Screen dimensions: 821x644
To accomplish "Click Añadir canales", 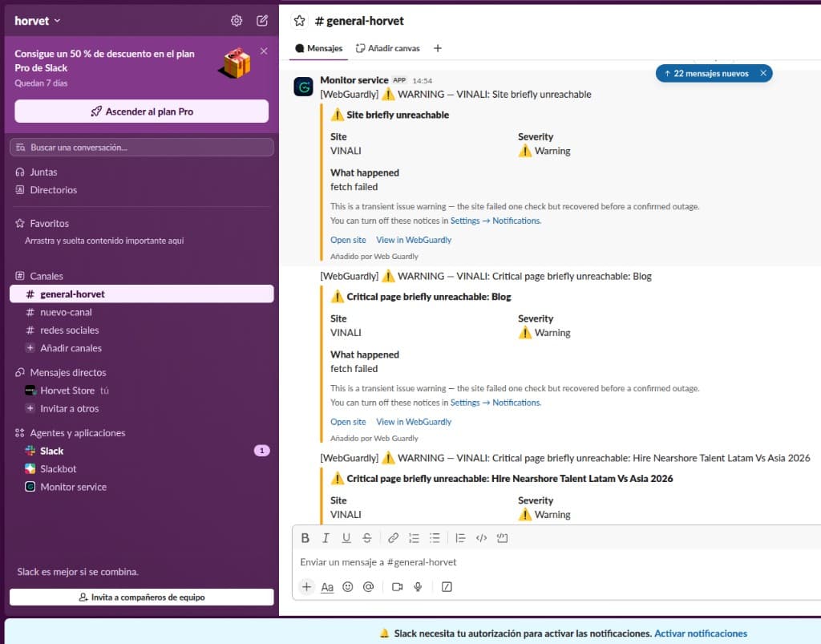I will click(x=71, y=347).
